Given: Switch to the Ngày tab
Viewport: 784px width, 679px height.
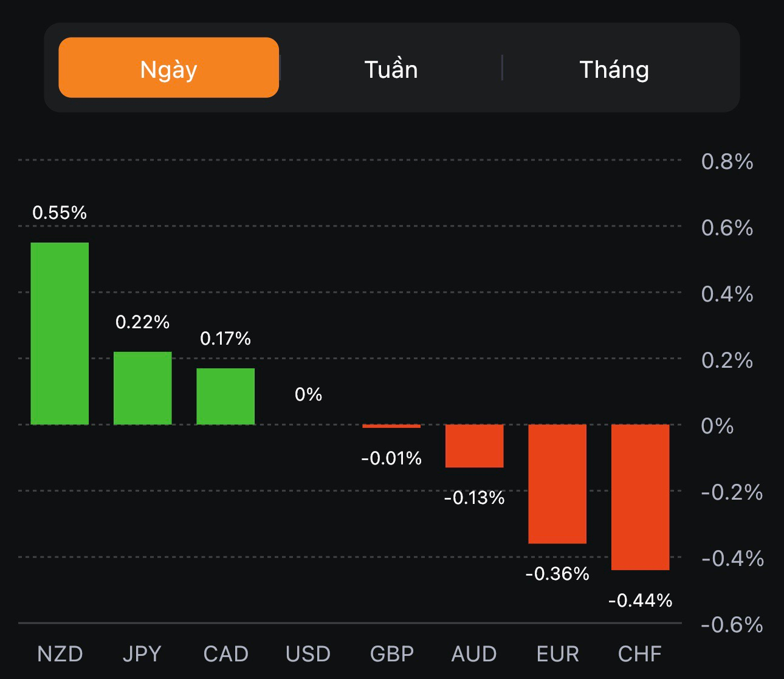Looking at the screenshot, I should [x=168, y=68].
